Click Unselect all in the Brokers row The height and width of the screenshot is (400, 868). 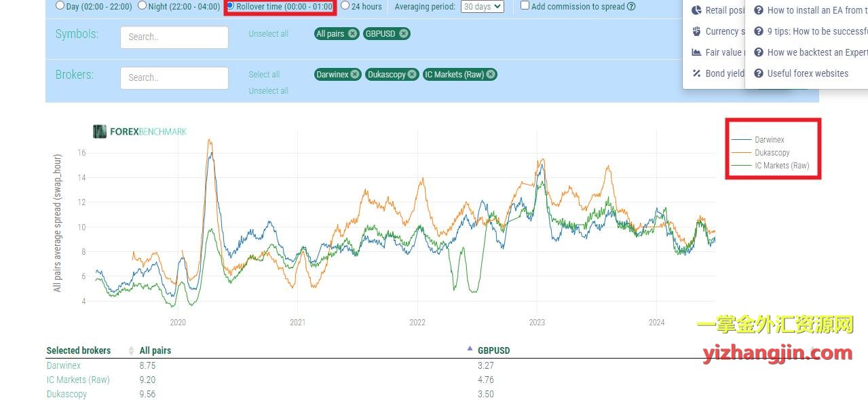269,91
